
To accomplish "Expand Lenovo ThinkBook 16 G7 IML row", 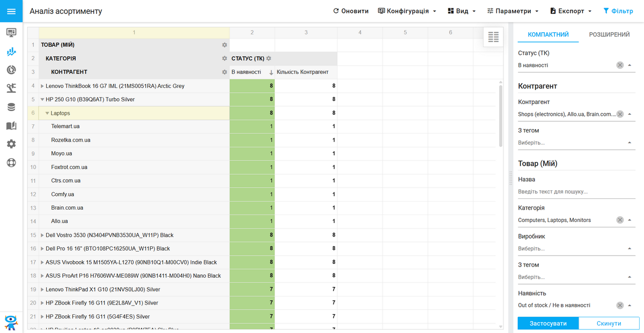I will [x=42, y=86].
